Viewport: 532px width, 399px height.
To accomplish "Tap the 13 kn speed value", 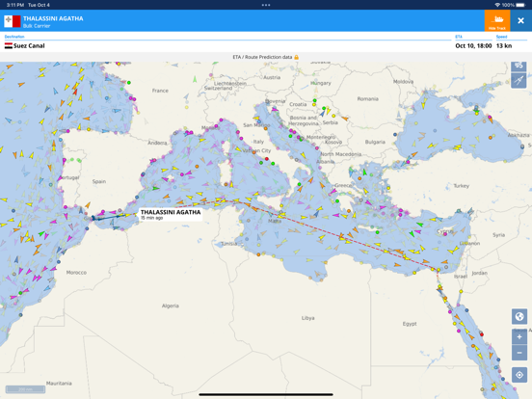I will coord(504,46).
